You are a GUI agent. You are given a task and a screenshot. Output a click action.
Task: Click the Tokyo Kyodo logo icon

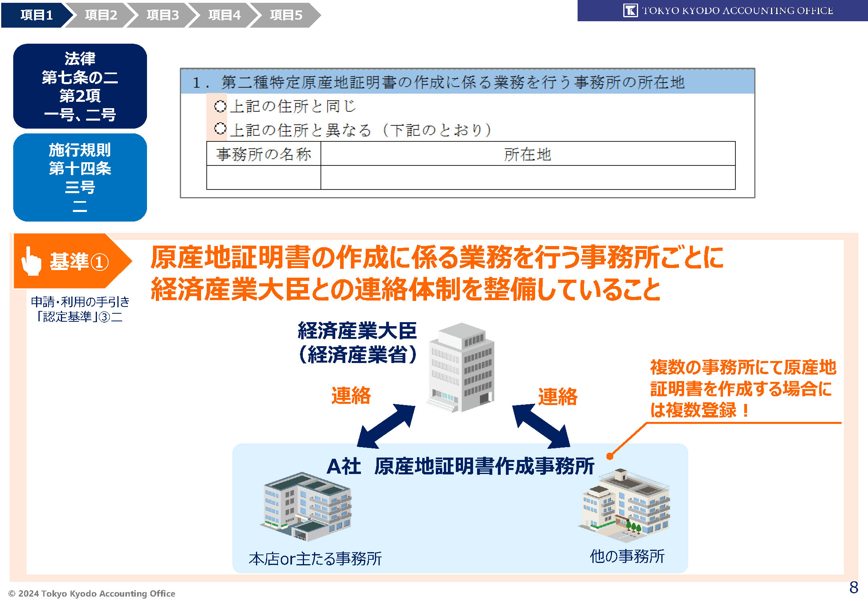click(x=630, y=10)
